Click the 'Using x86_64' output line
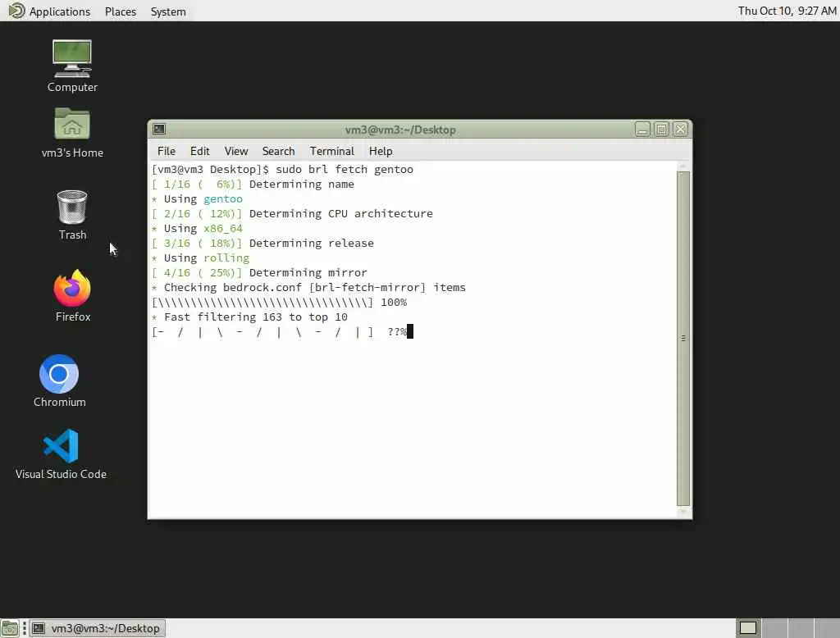 tap(197, 228)
